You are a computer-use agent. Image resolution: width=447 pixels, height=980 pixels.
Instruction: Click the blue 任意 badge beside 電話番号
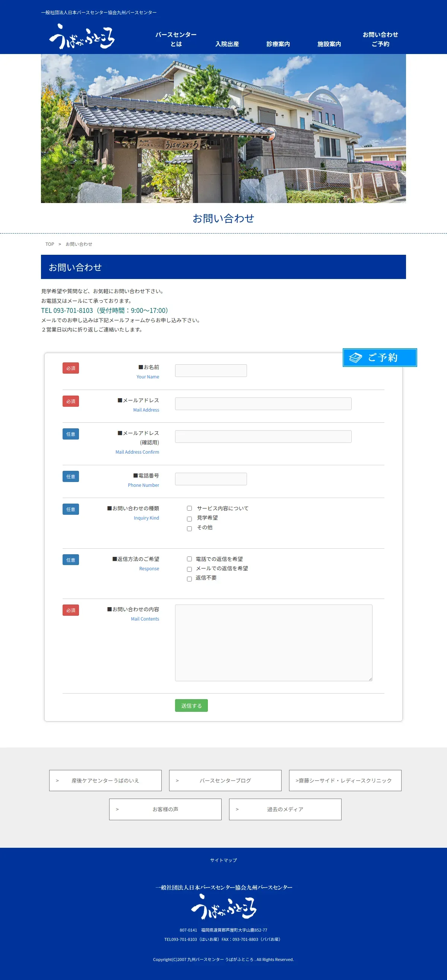point(71,477)
